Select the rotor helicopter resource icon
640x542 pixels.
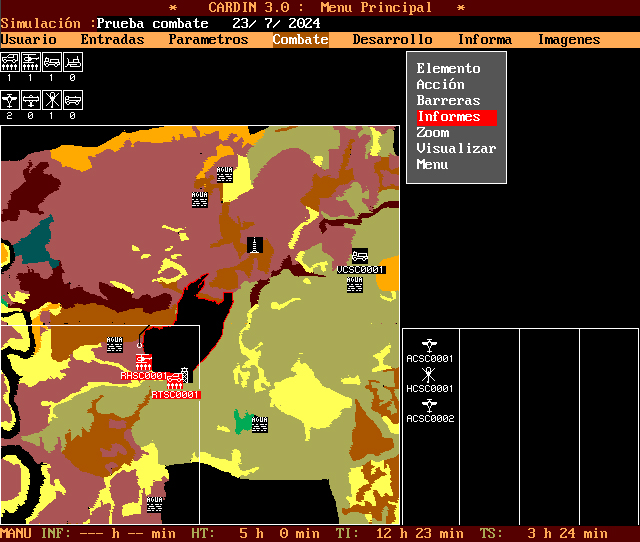click(x=52, y=100)
